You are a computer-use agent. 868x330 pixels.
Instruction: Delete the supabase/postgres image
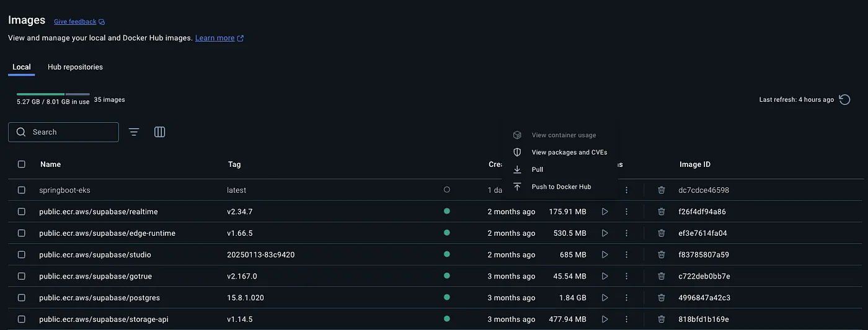(x=661, y=298)
